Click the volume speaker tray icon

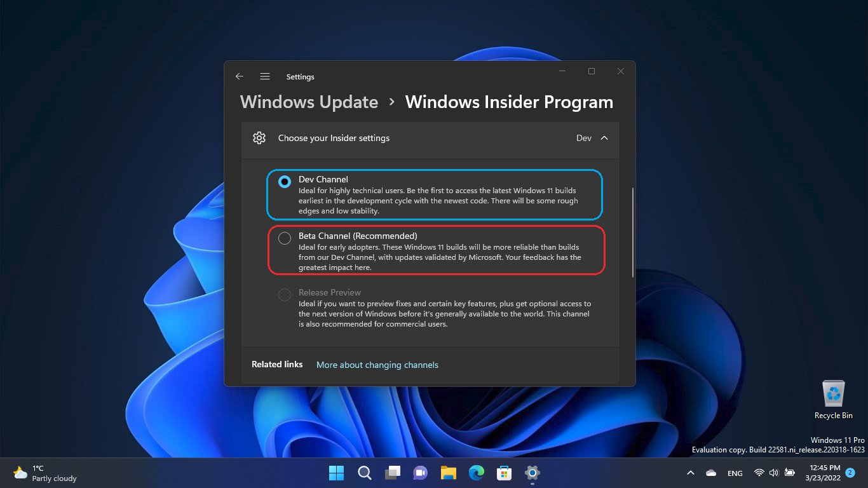(773, 473)
